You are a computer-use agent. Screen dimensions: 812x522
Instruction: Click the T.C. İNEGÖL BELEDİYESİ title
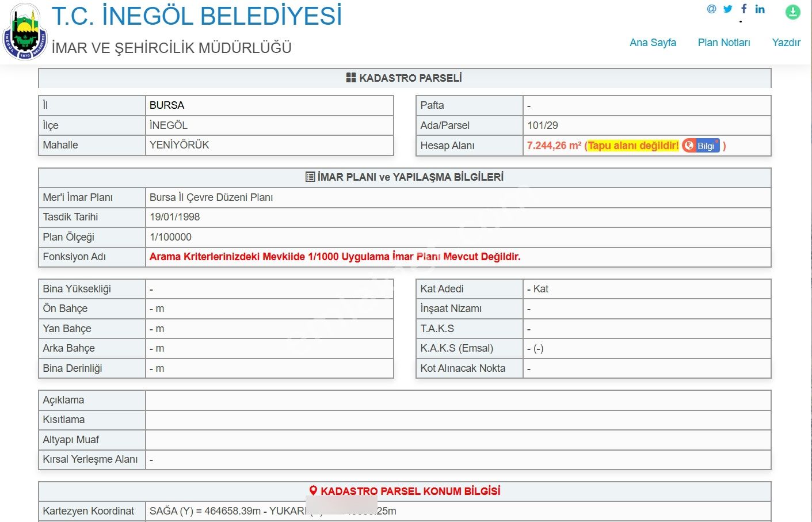197,16
